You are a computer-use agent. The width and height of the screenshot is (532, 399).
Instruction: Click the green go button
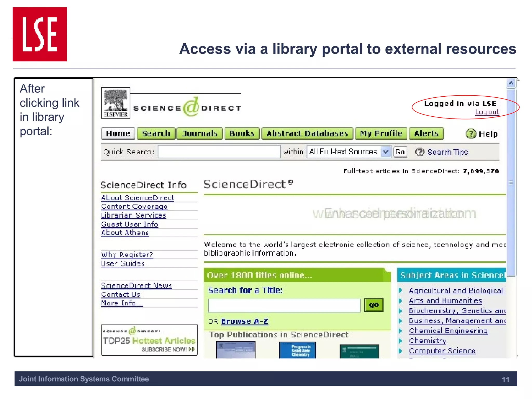[374, 305]
